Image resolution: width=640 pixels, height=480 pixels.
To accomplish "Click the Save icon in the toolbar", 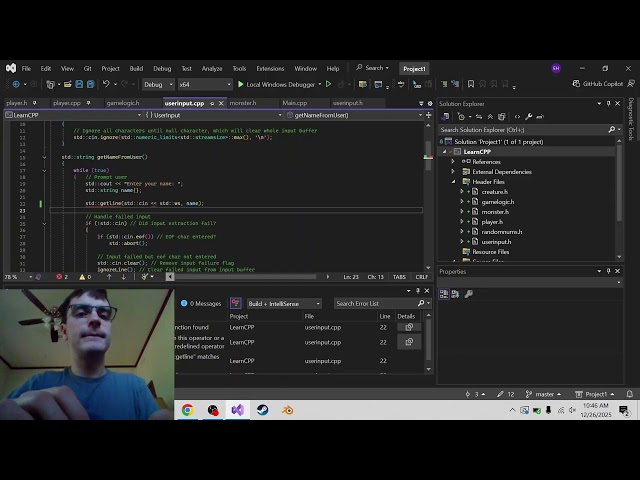I will click(x=79, y=84).
